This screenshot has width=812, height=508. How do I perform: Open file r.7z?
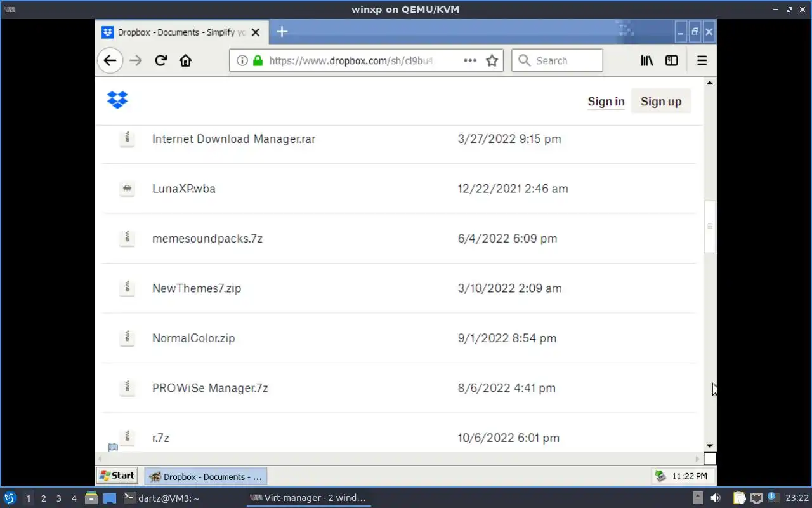coord(160,438)
